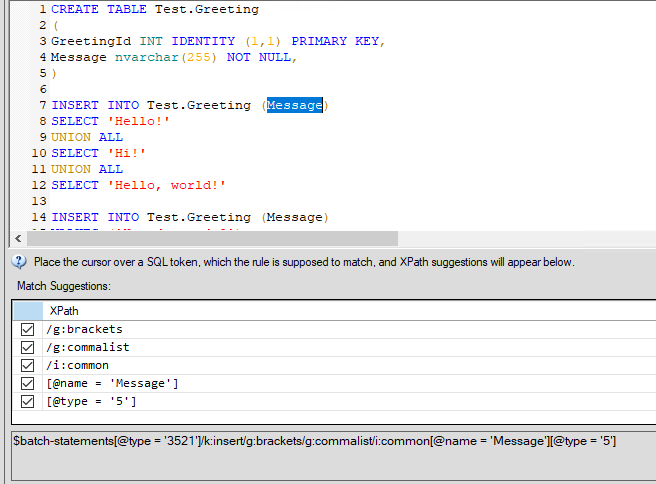Click line number 13 in the gutter

coord(39,201)
